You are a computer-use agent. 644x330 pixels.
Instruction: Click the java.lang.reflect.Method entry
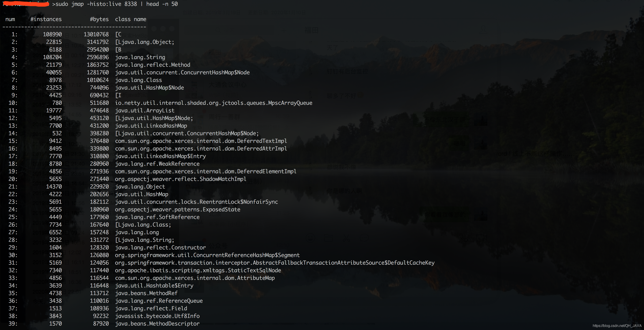click(x=153, y=65)
